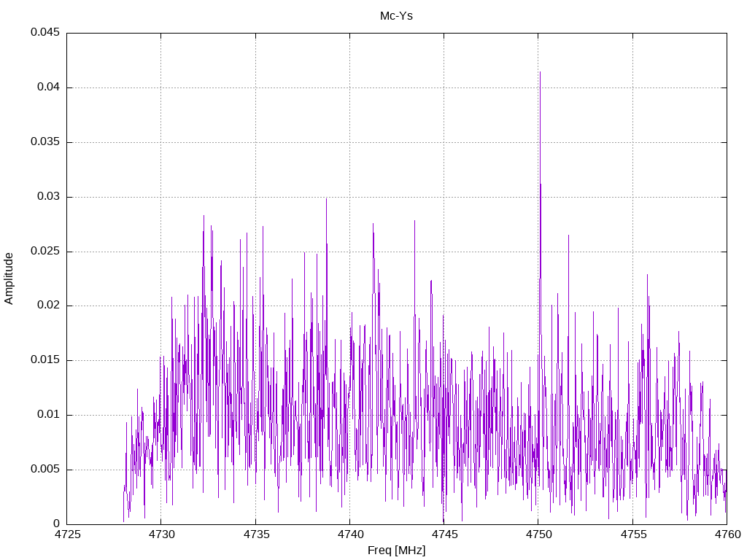Screen dimensions: 747x560
Task: Click the y-axis value 0.02
Action: [49, 306]
